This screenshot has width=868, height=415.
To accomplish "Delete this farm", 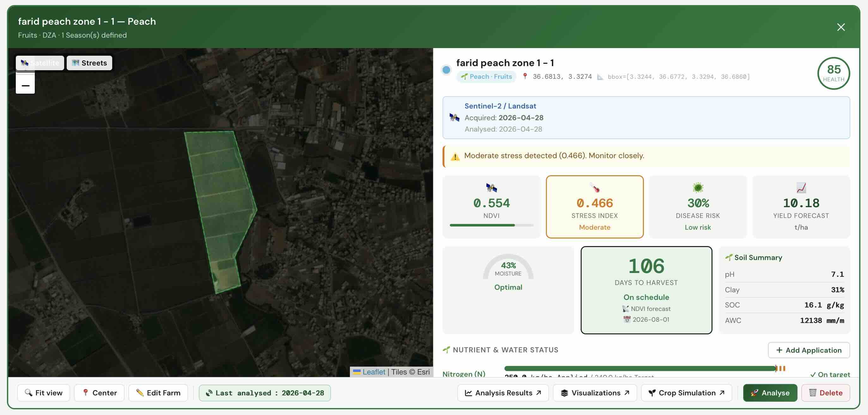I will 826,393.
